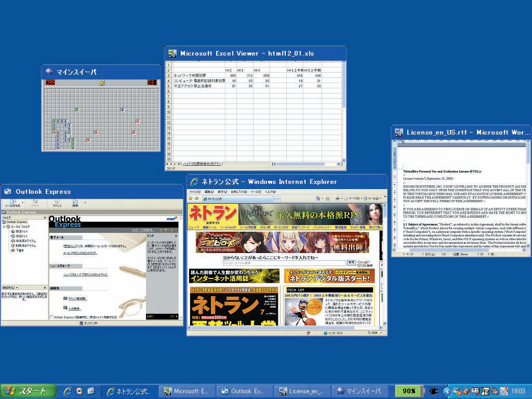Open the ファイル menu in Internet Explorer
Image resolution: width=532 pixels, height=399 pixels.
pyautogui.click(x=195, y=192)
